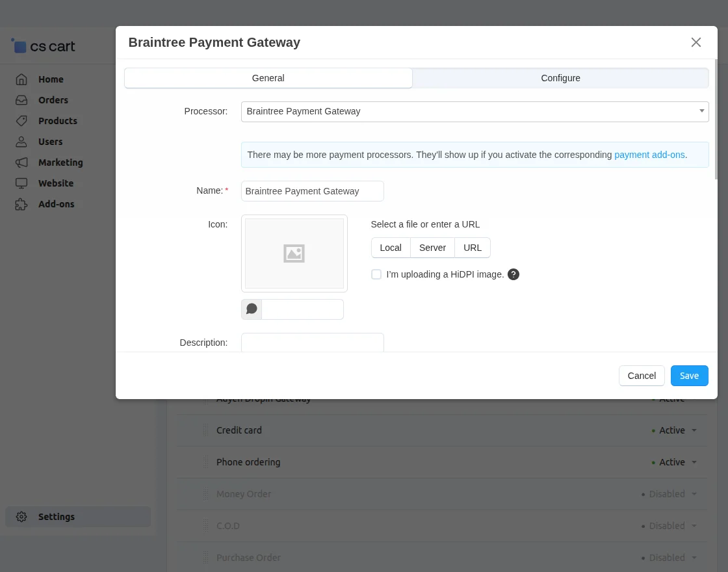Switch to the General tab
The height and width of the screenshot is (572, 728).
[268, 78]
